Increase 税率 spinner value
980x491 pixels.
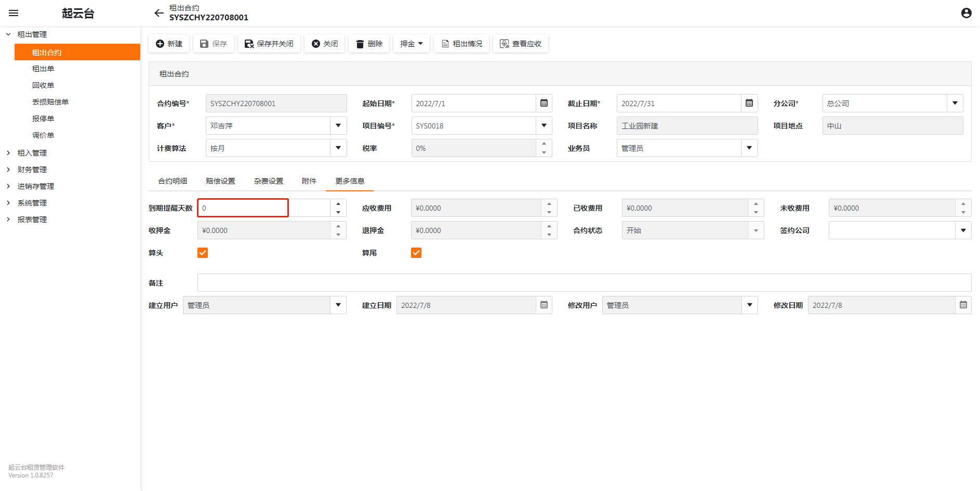tap(544, 144)
